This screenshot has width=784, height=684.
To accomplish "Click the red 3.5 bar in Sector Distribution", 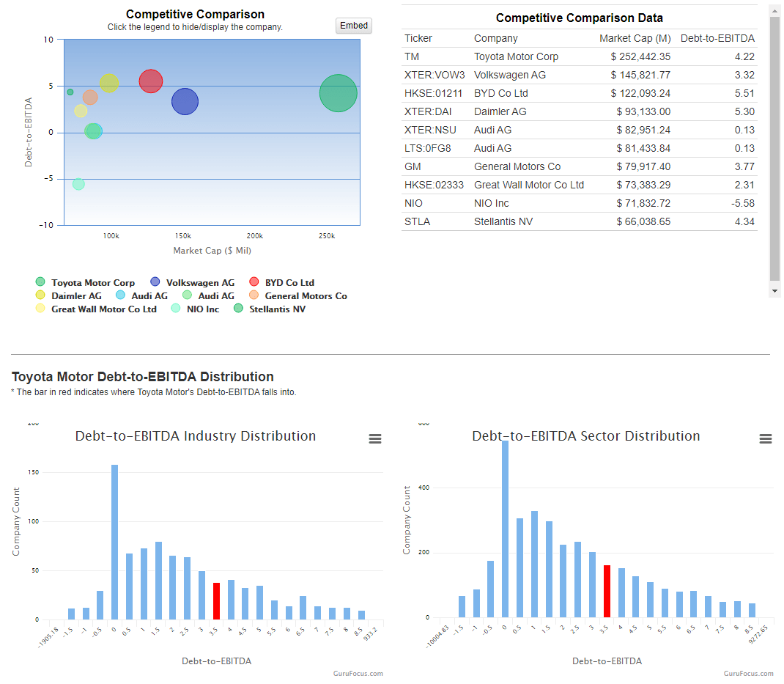I will 607,590.
